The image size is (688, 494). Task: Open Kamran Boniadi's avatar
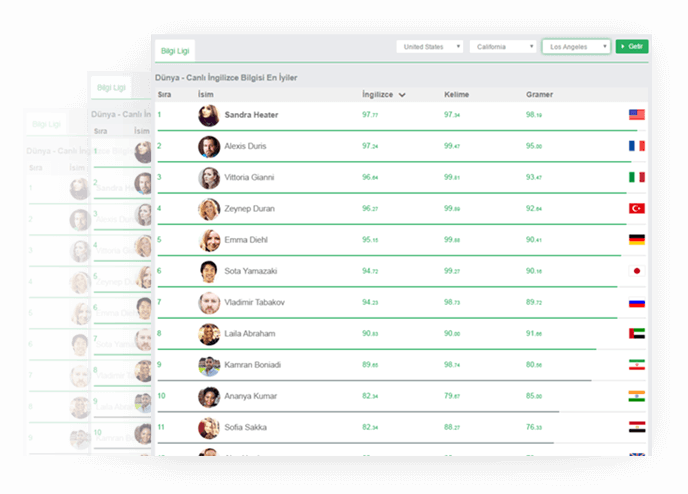click(x=209, y=365)
